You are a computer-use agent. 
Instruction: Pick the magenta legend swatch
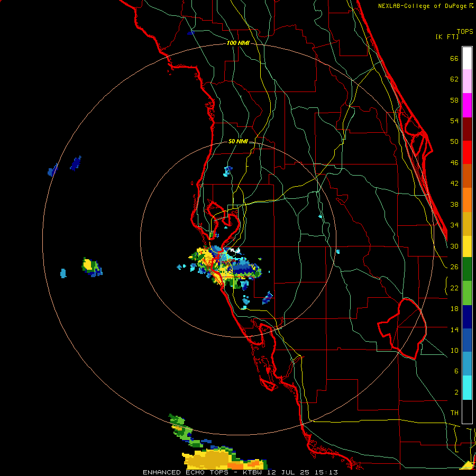tap(467, 105)
